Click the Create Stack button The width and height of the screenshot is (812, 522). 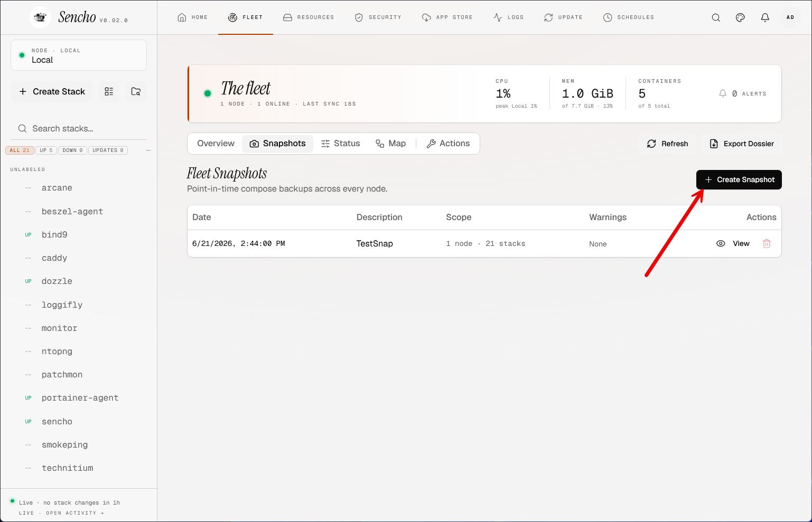52,91
